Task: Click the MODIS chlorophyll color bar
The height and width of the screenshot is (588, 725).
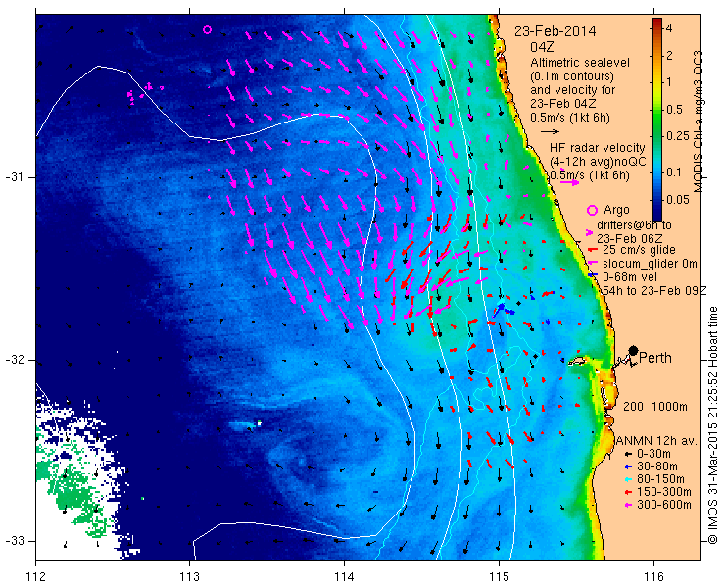Action: 657,120
